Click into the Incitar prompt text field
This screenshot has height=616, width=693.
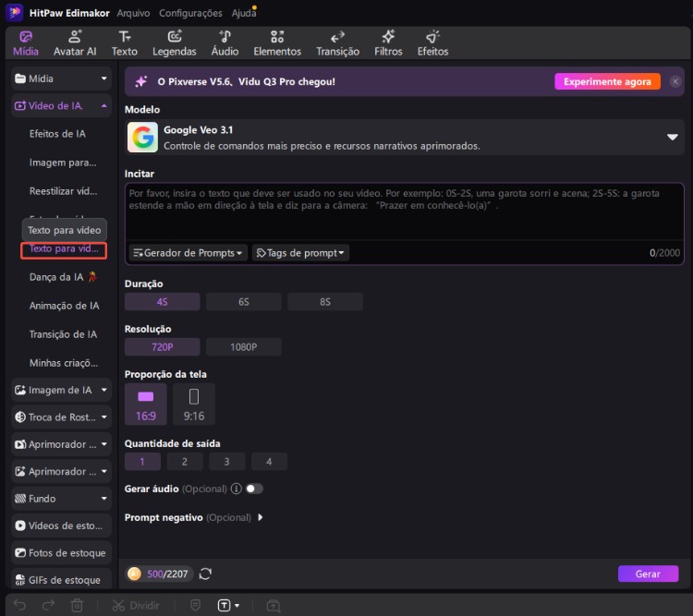(x=404, y=212)
